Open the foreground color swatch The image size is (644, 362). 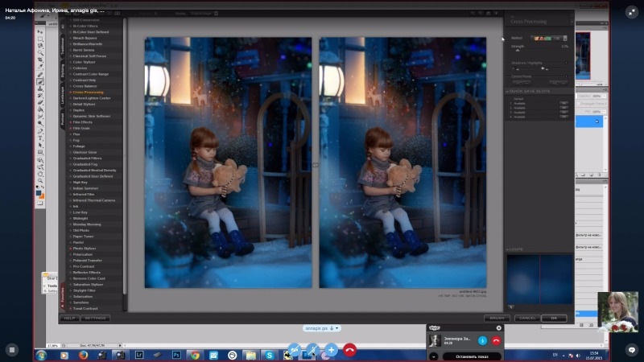tap(39, 193)
